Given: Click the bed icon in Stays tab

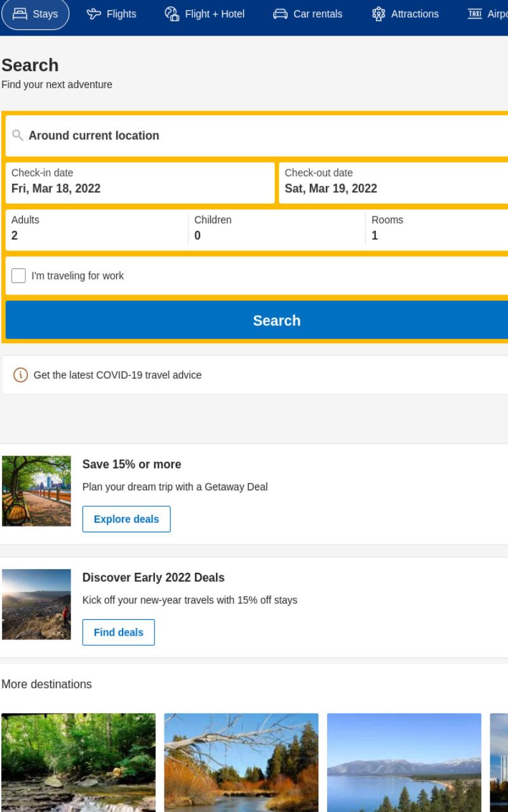Looking at the screenshot, I should pyautogui.click(x=20, y=13).
